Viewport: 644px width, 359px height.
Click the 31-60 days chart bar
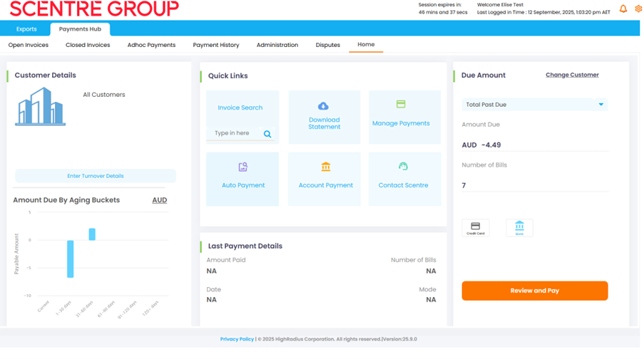(92, 234)
